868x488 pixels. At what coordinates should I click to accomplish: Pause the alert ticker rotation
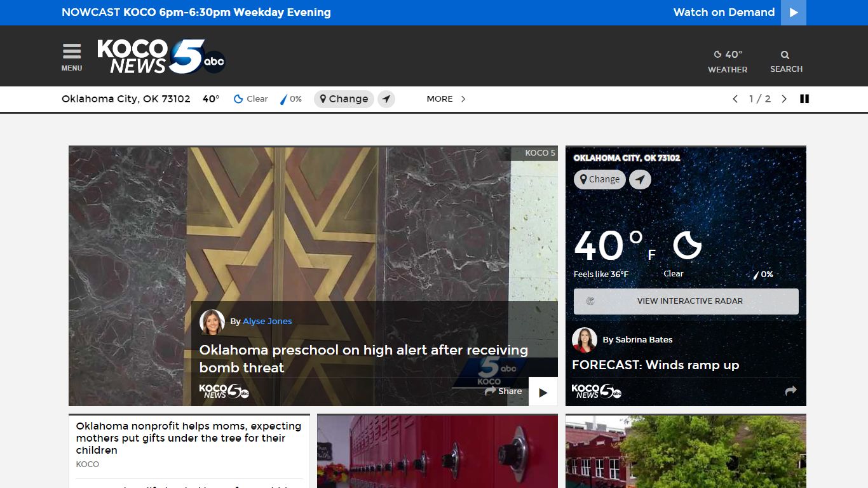804,99
